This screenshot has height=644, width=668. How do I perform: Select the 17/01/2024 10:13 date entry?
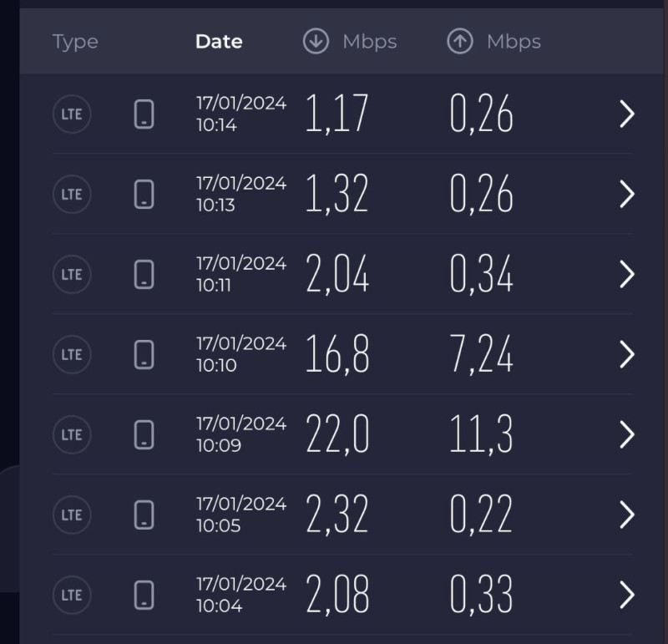click(240, 195)
